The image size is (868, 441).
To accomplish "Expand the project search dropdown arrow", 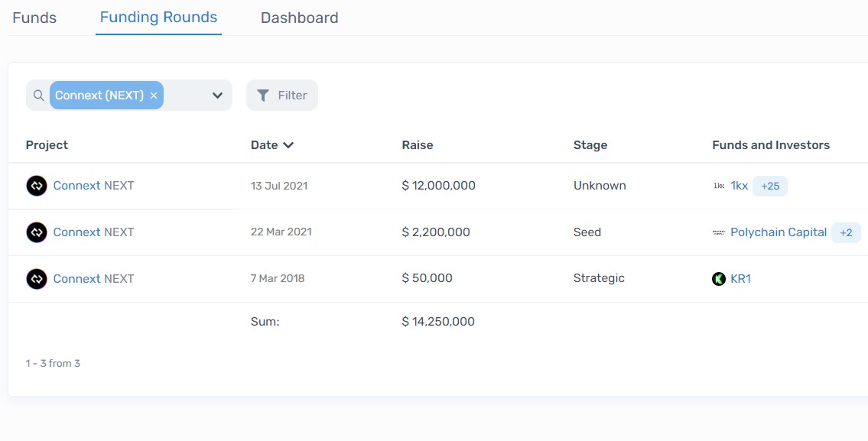I will click(x=217, y=96).
